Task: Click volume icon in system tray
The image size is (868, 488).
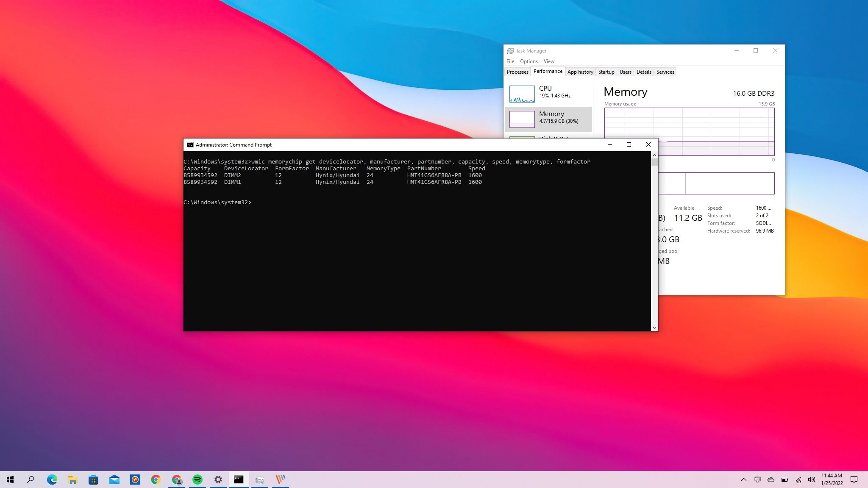Action: click(x=811, y=480)
